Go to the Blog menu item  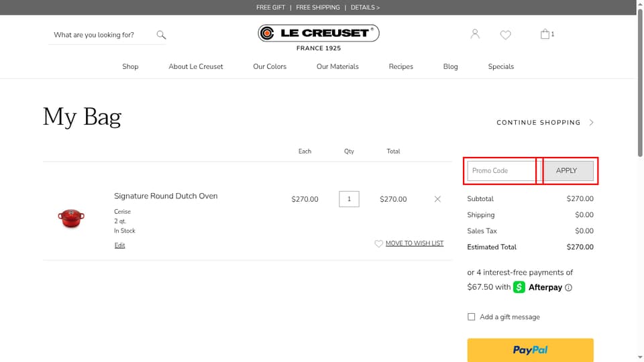coord(450,66)
